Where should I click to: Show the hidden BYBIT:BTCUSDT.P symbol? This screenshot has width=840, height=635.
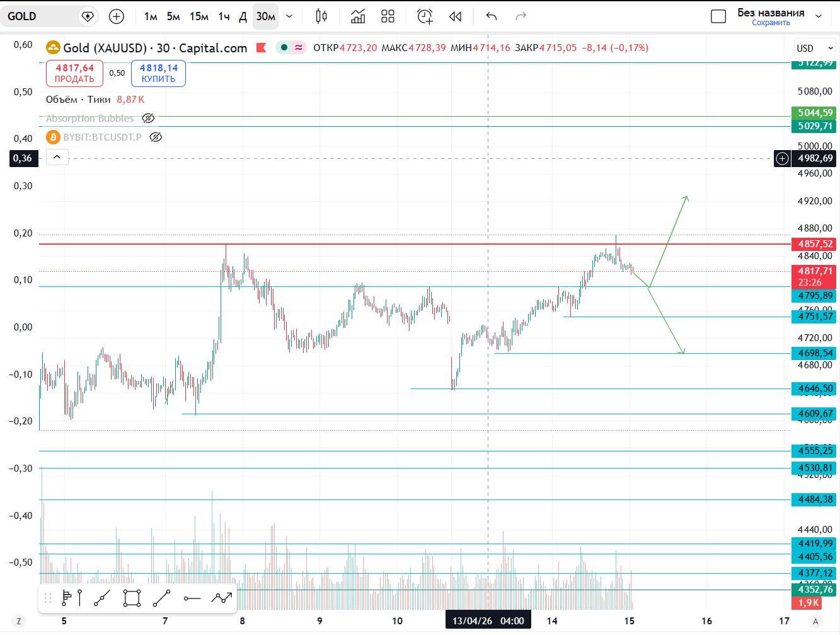(156, 137)
